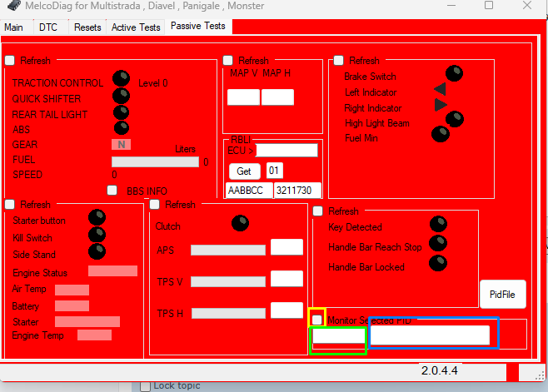
Task: Click the Key Detected status LED
Action: coord(438,224)
